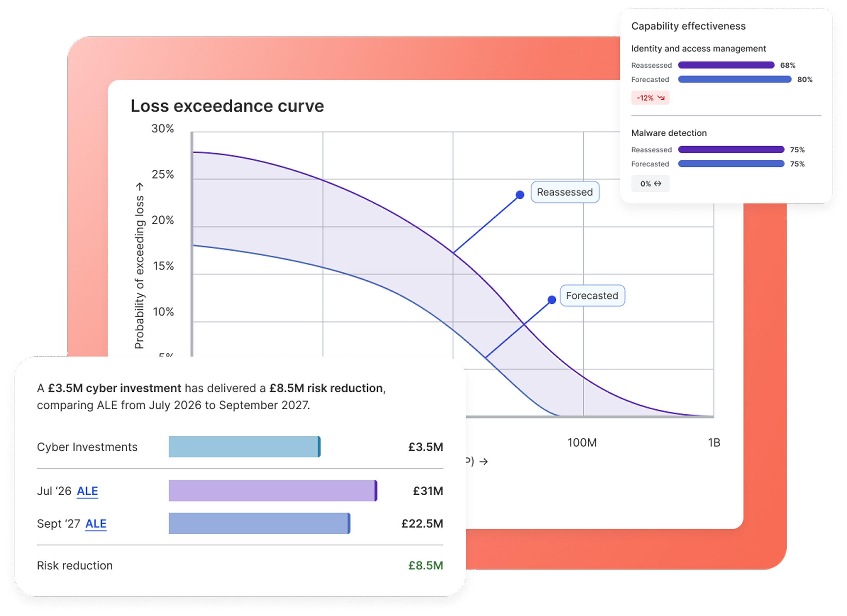Open the Sept '27 ALE link
The width and height of the screenshot is (847, 616).
[96, 524]
